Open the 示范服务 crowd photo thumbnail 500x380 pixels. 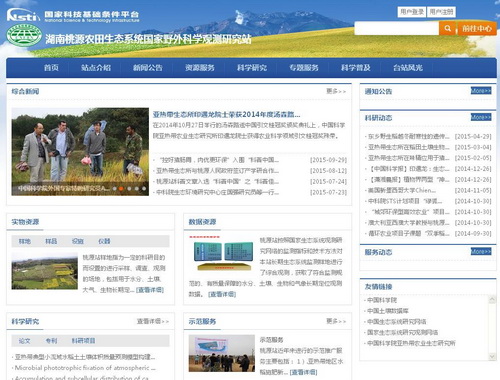pyautogui.click(x=222, y=353)
